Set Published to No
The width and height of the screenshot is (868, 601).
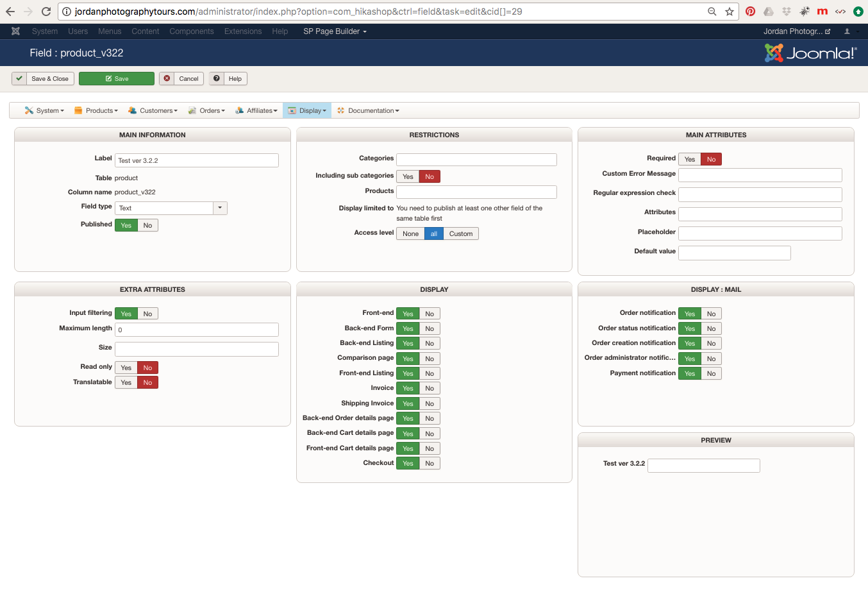coord(147,225)
